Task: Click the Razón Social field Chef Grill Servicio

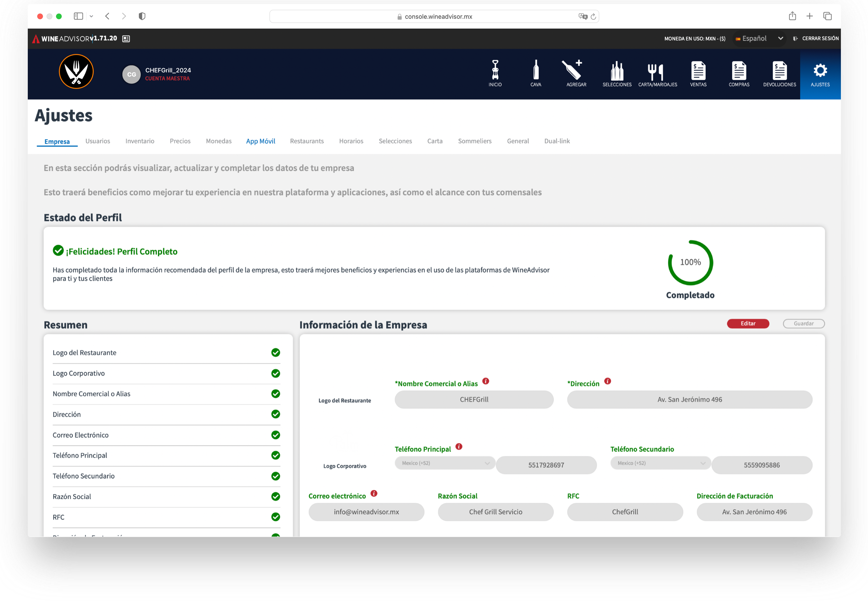Action: point(495,512)
